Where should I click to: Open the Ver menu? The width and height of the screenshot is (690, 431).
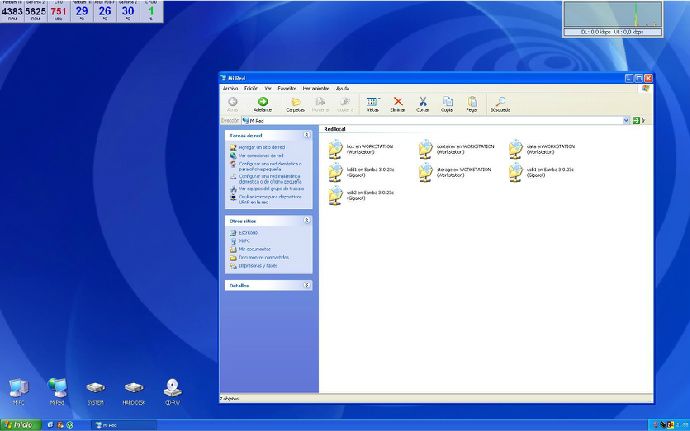pos(268,88)
